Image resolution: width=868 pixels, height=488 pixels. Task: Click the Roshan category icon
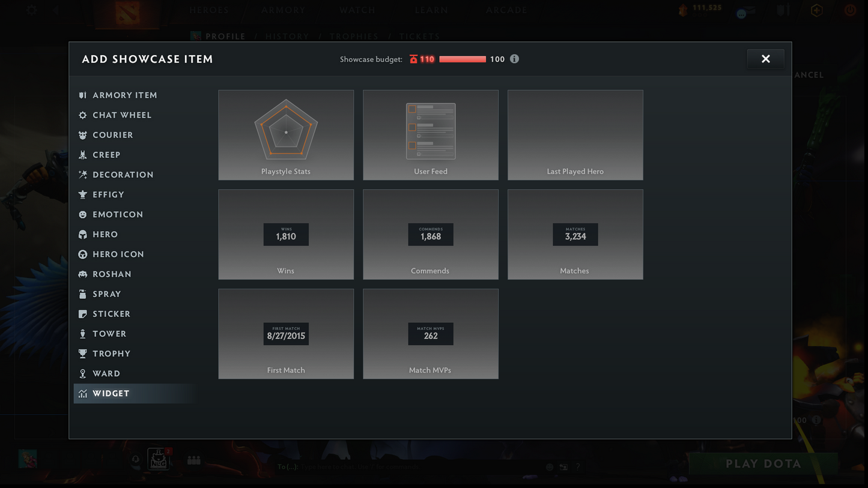point(83,274)
